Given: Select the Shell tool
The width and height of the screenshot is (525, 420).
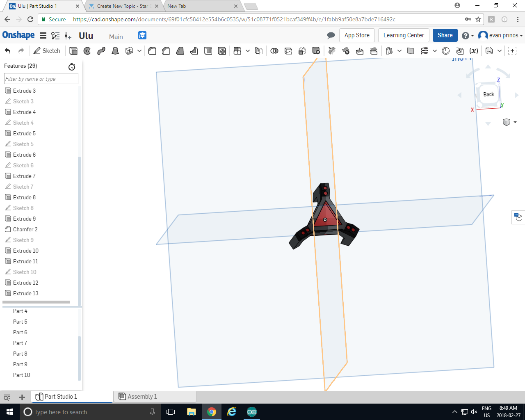Looking at the screenshot, I should 208,51.
